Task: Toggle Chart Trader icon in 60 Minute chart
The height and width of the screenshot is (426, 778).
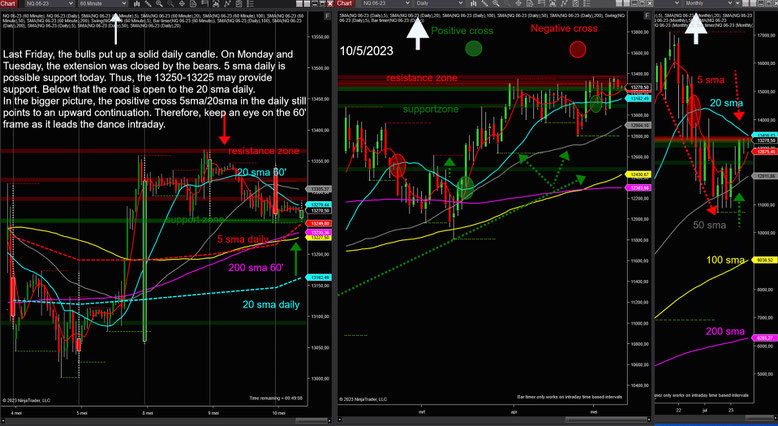Action: point(204,3)
